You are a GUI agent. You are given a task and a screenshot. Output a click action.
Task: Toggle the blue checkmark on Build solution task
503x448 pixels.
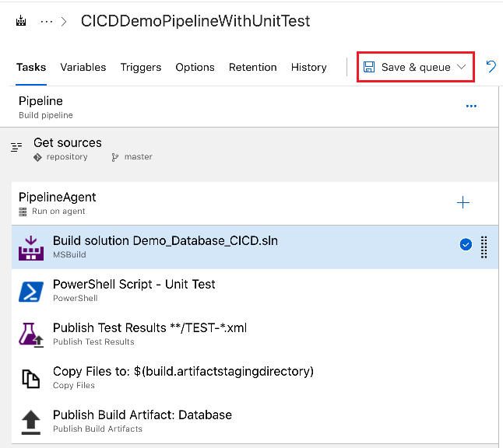click(x=466, y=245)
